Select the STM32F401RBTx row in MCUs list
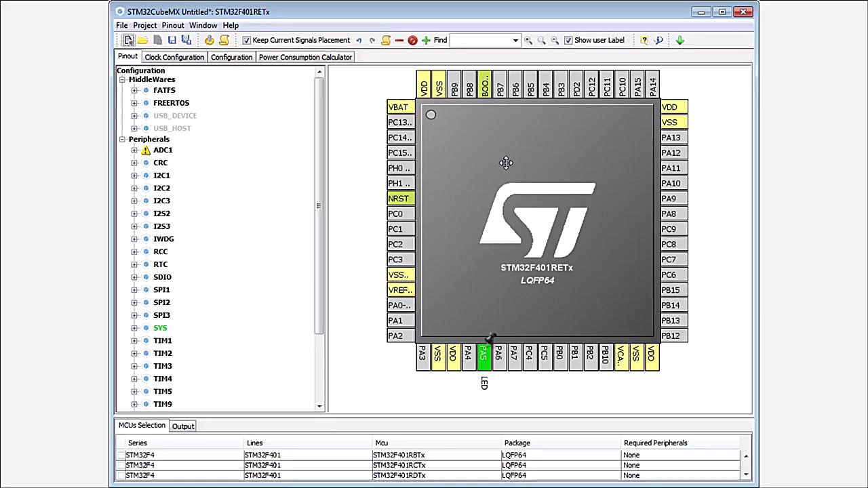 point(407,454)
